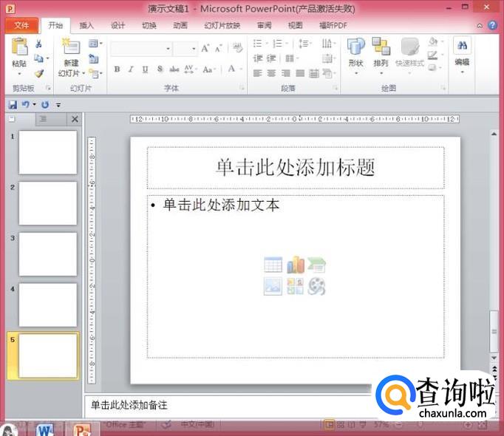Toggle italic formatting
Screen dimensions: 504x436
[131, 69]
